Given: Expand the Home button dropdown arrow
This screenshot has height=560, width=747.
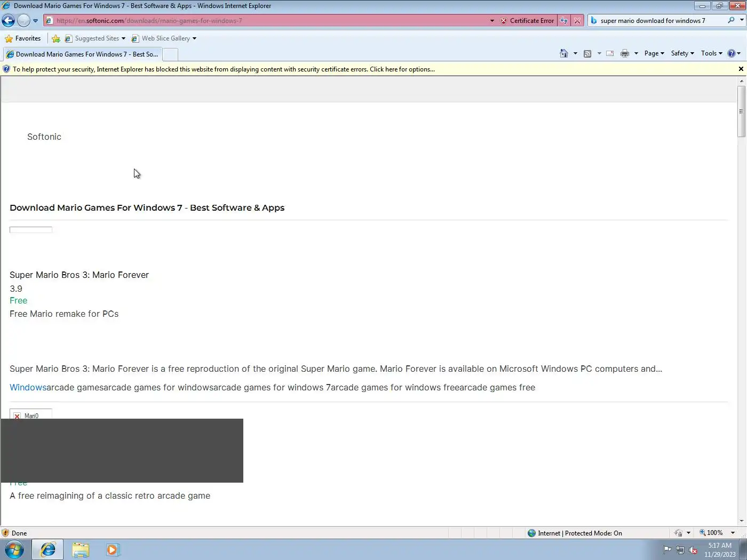Looking at the screenshot, I should 575,53.
